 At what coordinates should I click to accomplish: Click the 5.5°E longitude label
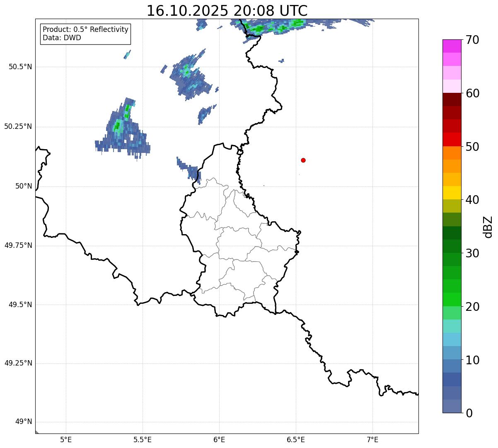point(143,439)
